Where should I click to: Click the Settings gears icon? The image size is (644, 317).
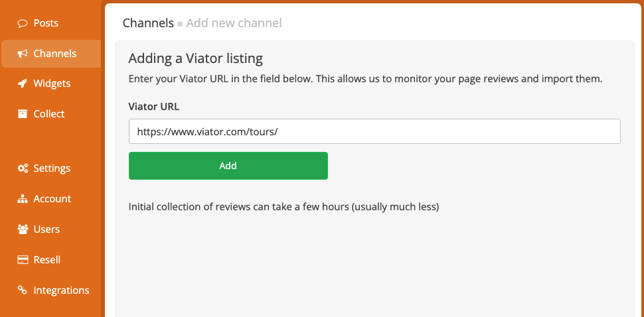pos(23,168)
